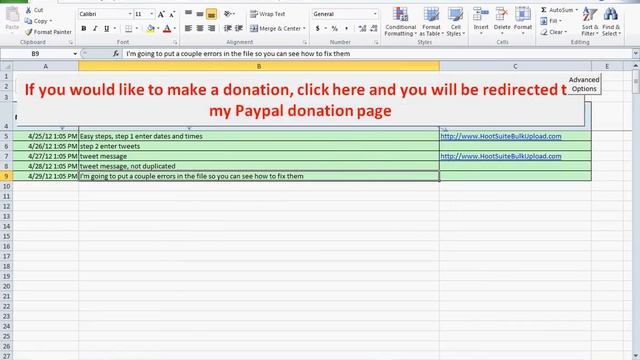Expand the formula bar

(x=635, y=53)
